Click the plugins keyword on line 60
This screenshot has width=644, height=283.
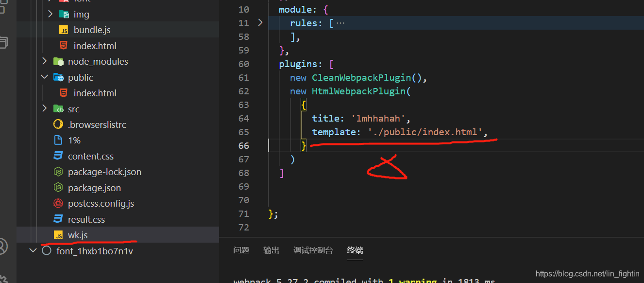point(298,64)
